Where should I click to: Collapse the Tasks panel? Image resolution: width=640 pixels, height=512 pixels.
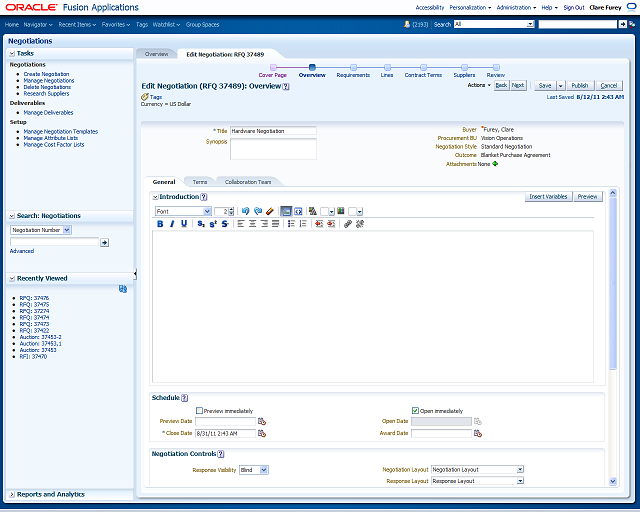coord(12,53)
